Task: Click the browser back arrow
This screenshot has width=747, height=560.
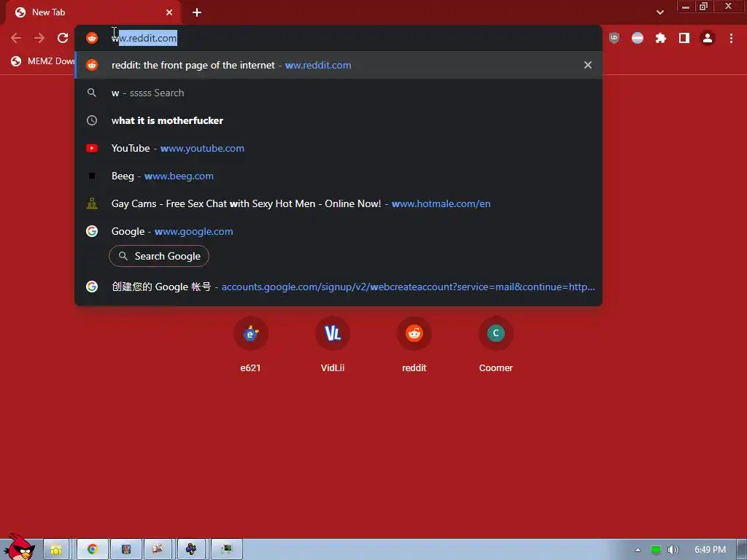Action: click(x=16, y=38)
